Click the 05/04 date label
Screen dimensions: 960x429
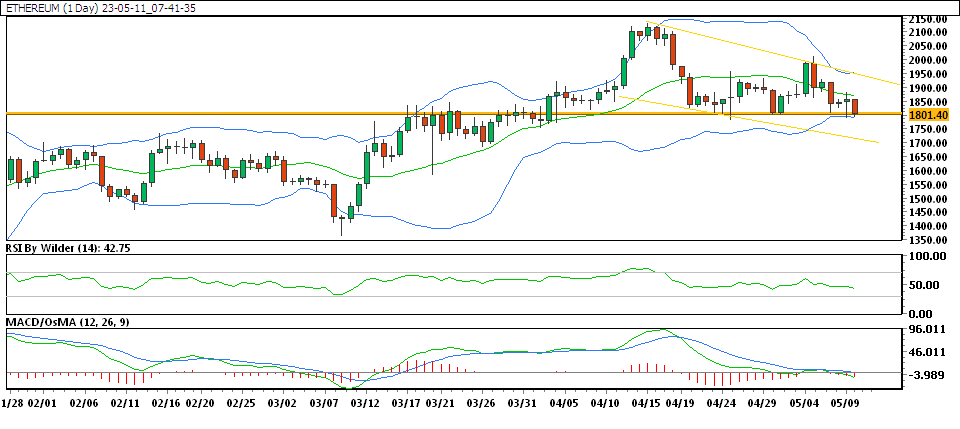tap(804, 404)
